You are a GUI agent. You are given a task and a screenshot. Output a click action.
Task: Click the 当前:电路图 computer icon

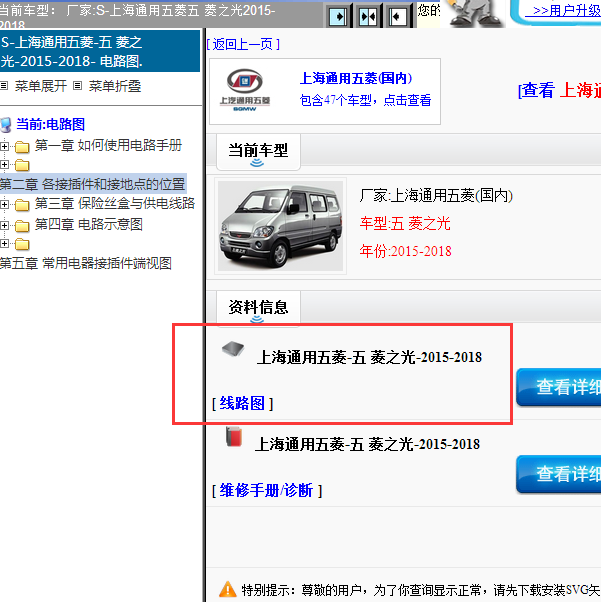[x=6, y=125]
